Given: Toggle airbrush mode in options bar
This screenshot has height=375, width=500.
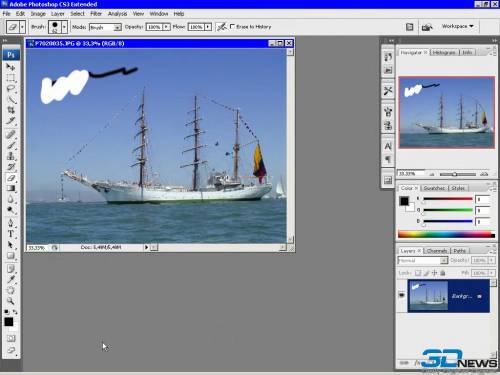Looking at the screenshot, I should [x=221, y=27].
